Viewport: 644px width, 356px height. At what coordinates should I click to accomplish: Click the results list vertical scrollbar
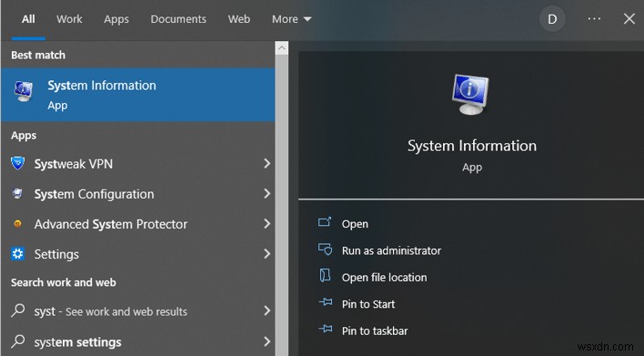282,205
